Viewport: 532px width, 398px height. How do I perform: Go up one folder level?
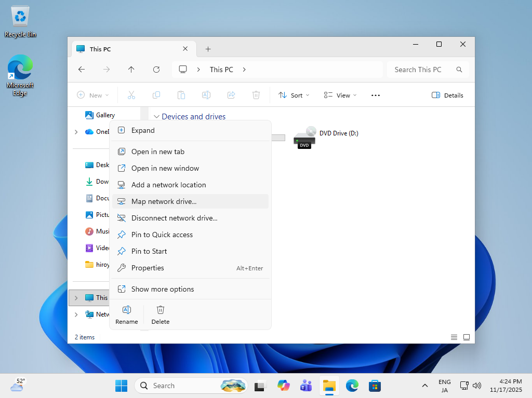click(x=131, y=70)
